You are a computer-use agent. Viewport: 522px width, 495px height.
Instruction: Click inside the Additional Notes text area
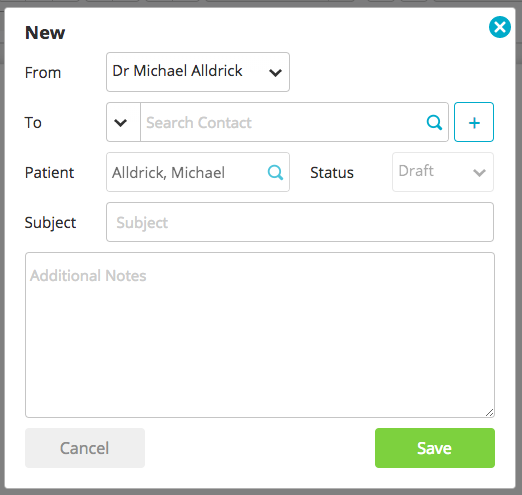(260, 335)
